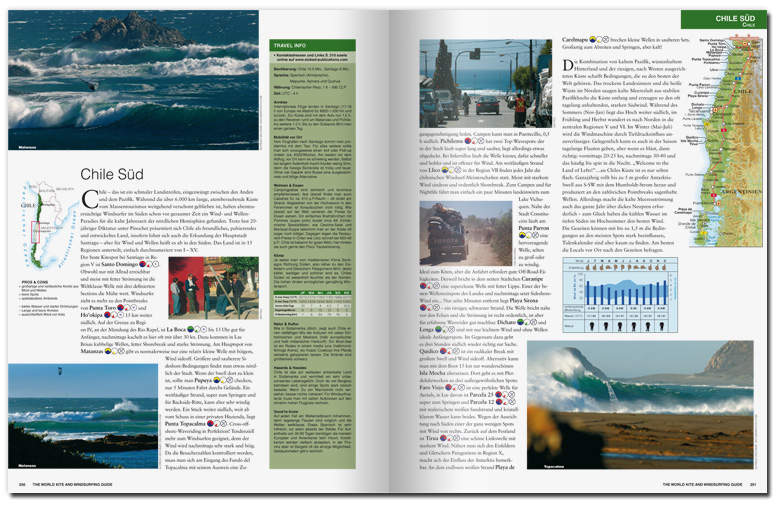Open the kitesurfer photo captioned Matanzas

pyautogui.click(x=83, y=416)
